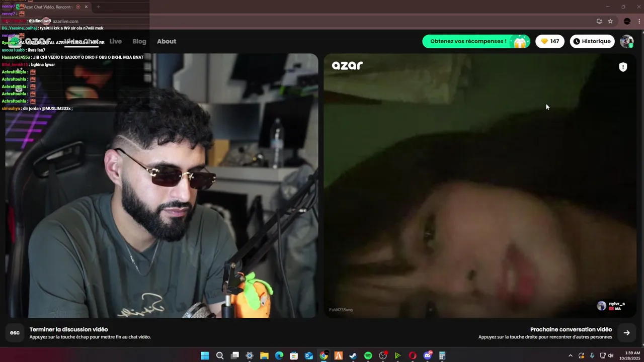Screen dimensions: 644x362
Task: Open the profile avatar menu in Azar
Action: [626, 41]
